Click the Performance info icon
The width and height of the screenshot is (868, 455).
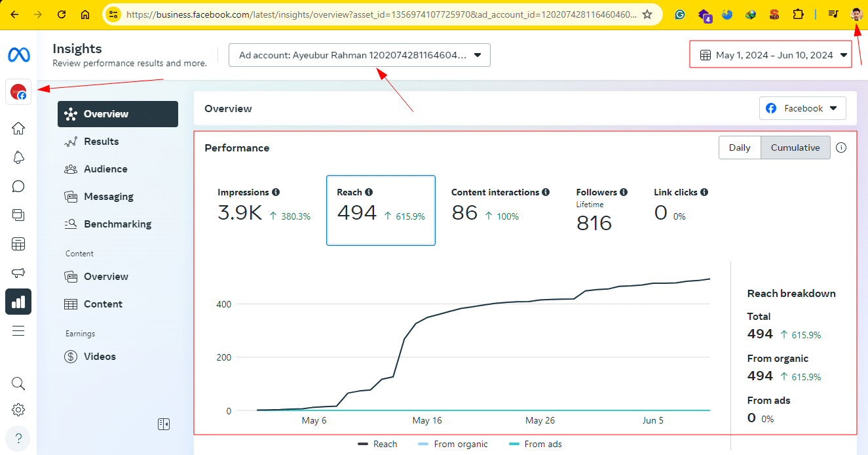[x=841, y=148]
